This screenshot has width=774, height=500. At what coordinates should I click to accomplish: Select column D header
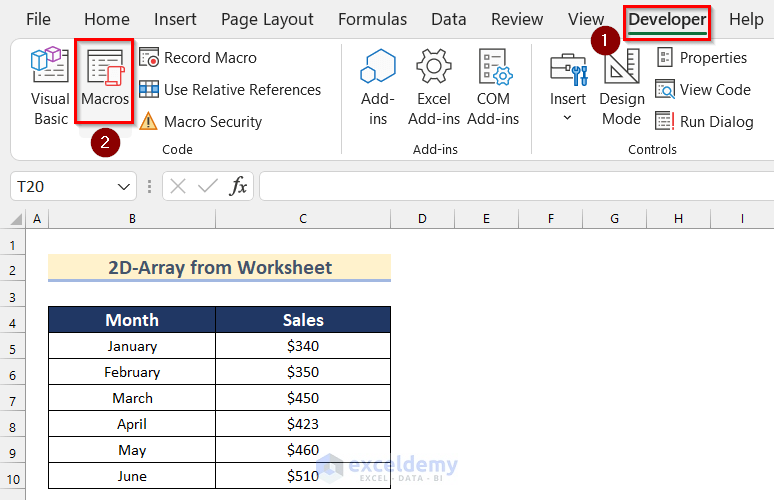coord(423,219)
